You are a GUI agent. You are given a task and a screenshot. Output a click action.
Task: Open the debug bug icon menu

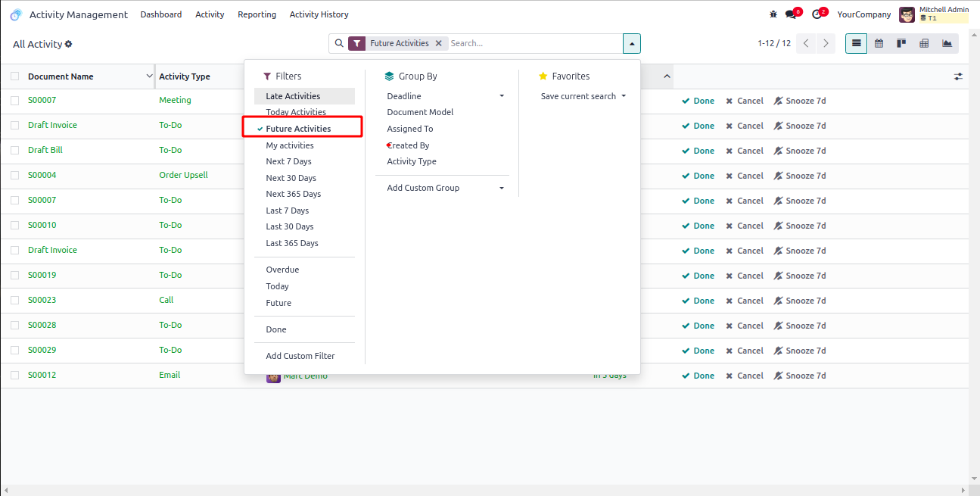(773, 14)
